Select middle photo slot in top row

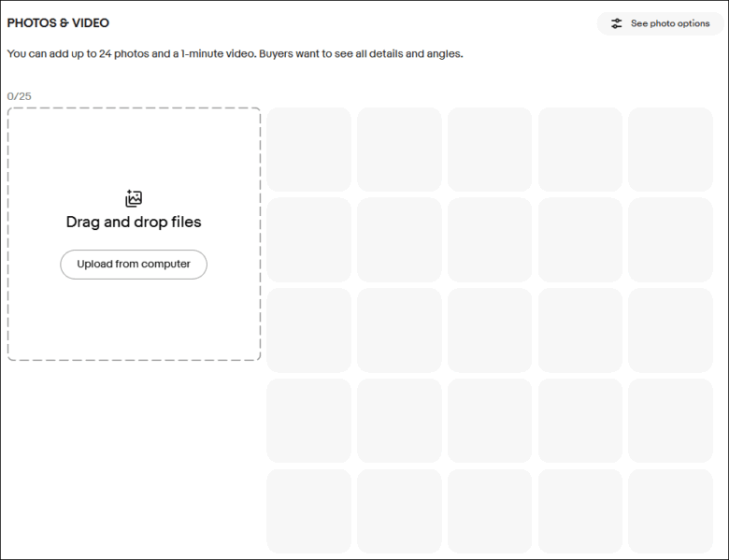pyautogui.click(x=490, y=150)
